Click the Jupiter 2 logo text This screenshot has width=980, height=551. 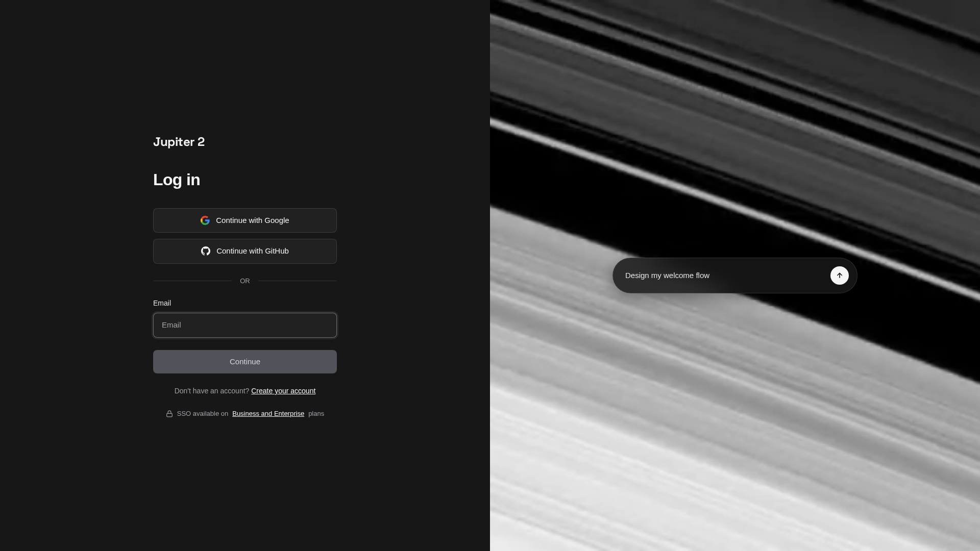pos(179,142)
